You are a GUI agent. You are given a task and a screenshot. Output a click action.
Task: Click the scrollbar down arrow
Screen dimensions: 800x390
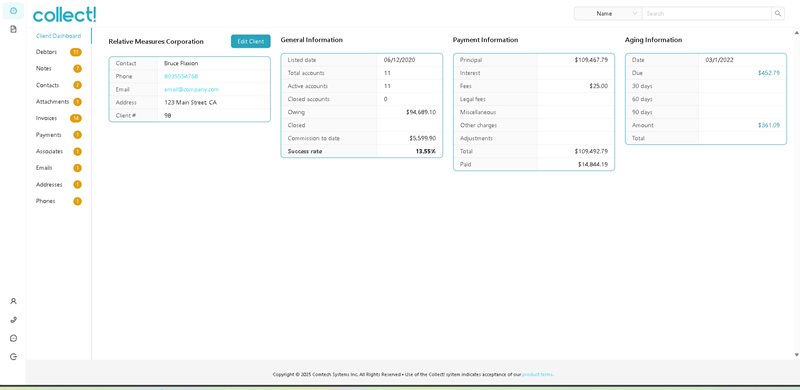pyautogui.click(x=796, y=355)
